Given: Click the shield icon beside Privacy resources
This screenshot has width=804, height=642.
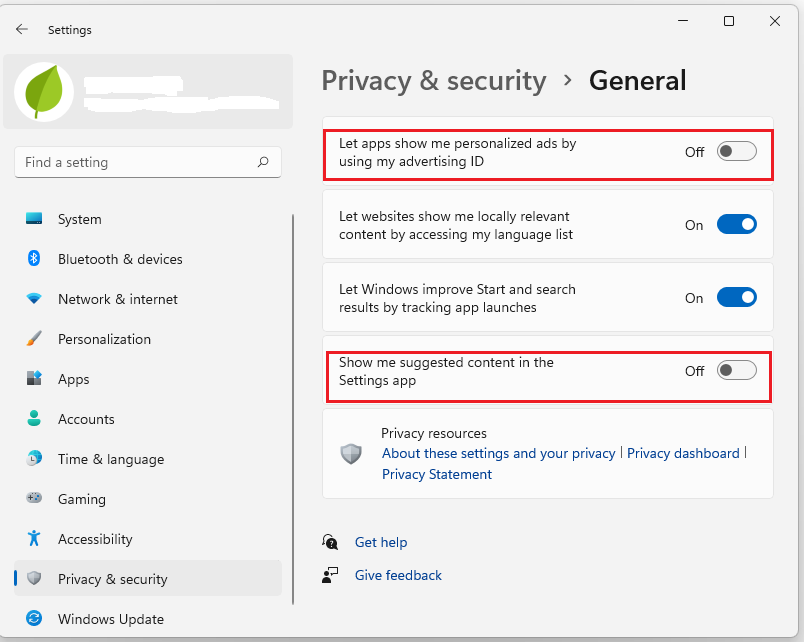Looking at the screenshot, I should coord(351,454).
